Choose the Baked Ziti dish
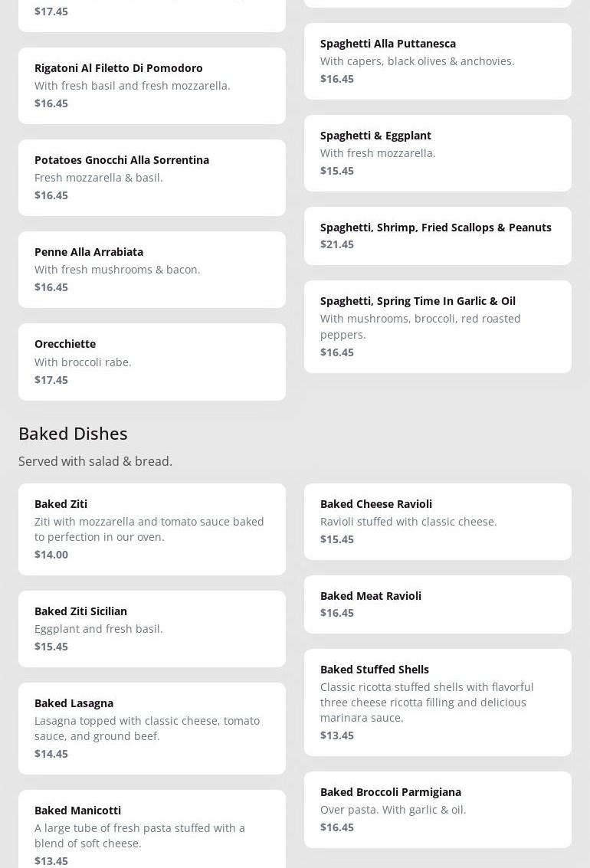590x868 pixels. point(152,529)
